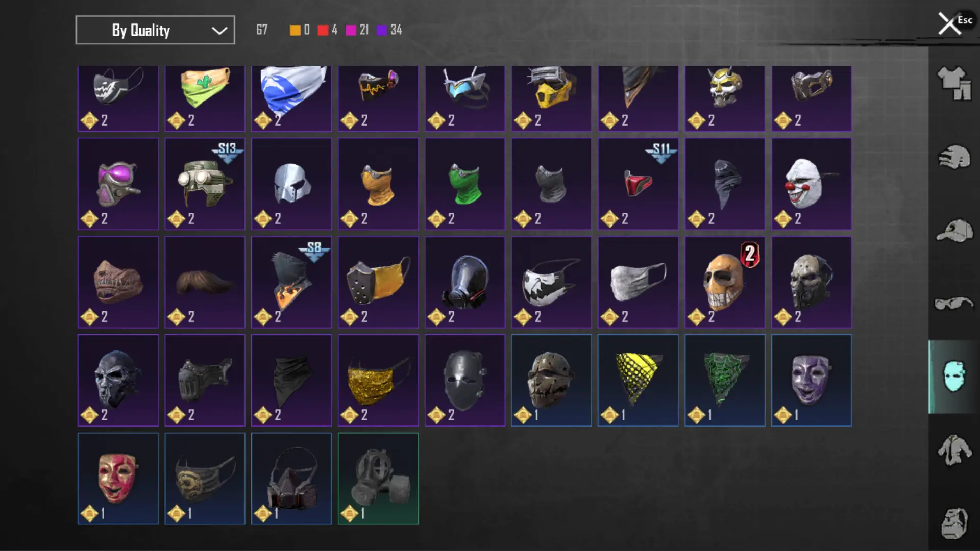Screen dimensions: 980x551
Task: Select the white clown mask item
Action: click(812, 184)
